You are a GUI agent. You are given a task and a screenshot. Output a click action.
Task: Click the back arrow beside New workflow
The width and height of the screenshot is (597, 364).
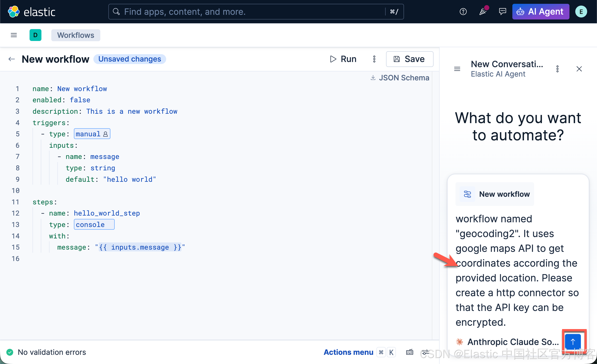(12, 59)
